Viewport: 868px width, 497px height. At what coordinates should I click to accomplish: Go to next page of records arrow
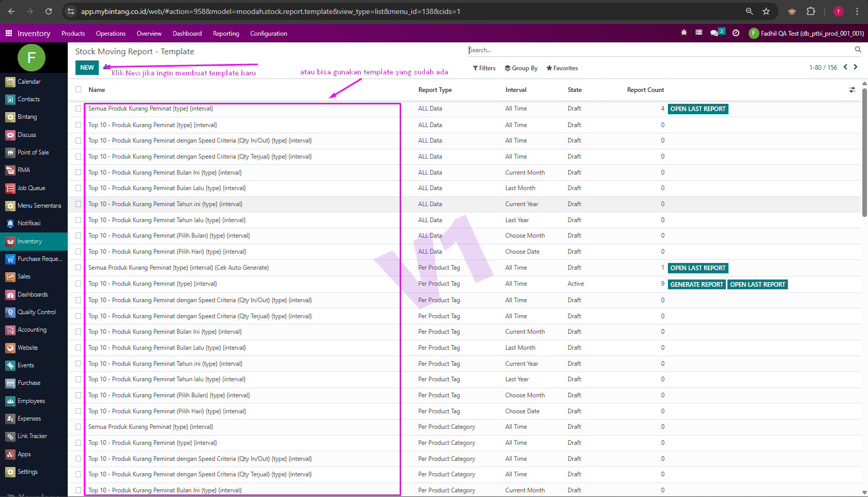pos(856,67)
